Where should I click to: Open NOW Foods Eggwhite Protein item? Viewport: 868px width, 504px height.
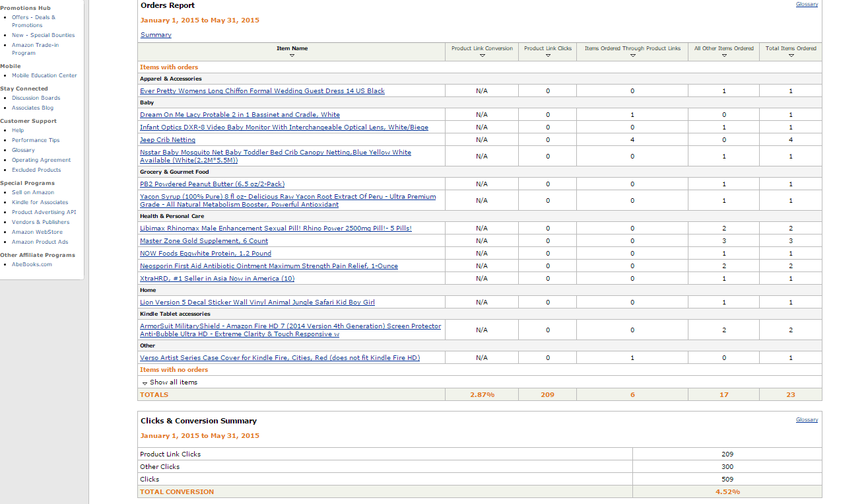click(205, 254)
